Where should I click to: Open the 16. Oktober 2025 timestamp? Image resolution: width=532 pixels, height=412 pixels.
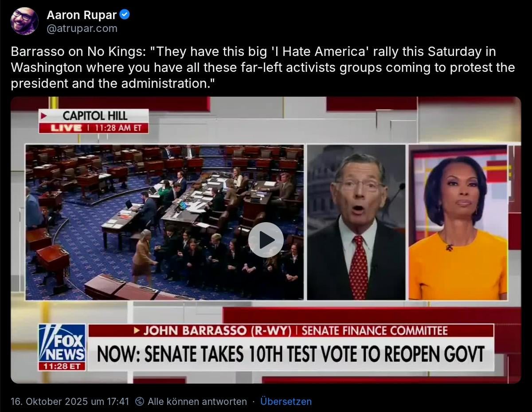coord(70,401)
